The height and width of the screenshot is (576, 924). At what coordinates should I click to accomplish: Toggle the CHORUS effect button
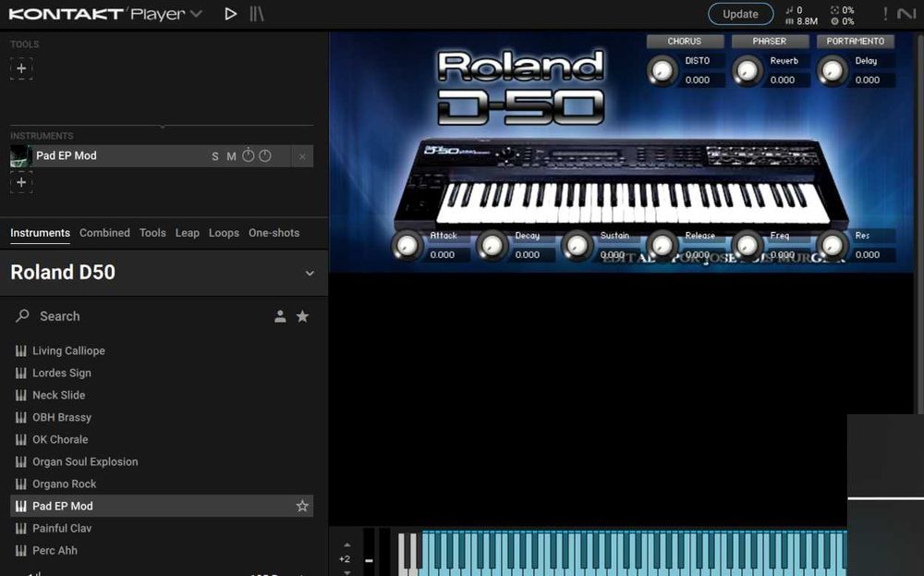(x=685, y=42)
